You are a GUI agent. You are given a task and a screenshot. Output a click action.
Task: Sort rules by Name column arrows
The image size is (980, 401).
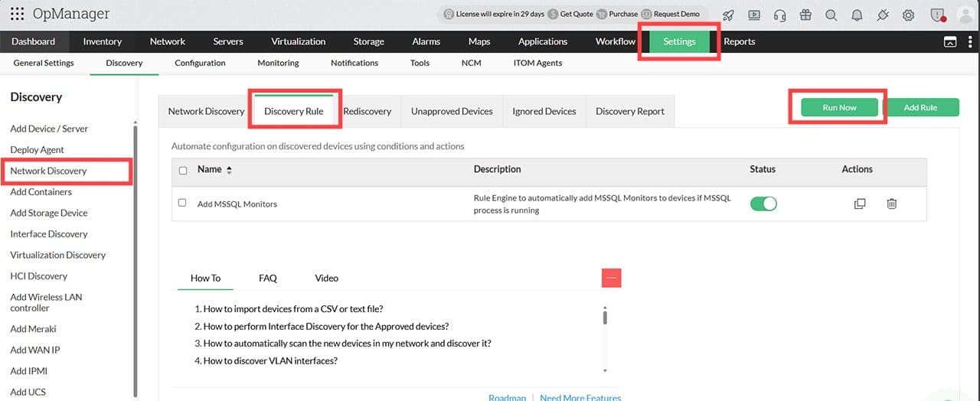point(229,170)
